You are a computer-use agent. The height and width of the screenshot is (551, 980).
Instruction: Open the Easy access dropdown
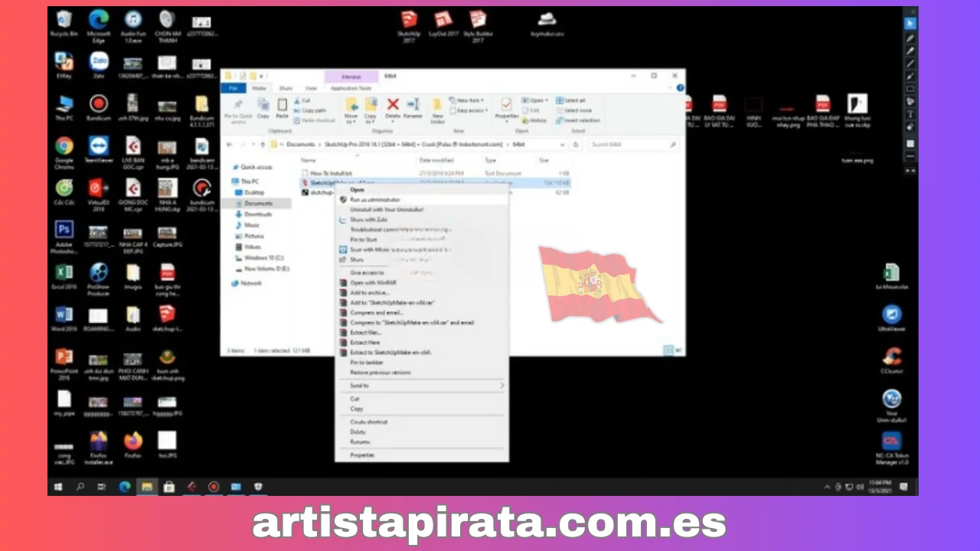(x=469, y=110)
